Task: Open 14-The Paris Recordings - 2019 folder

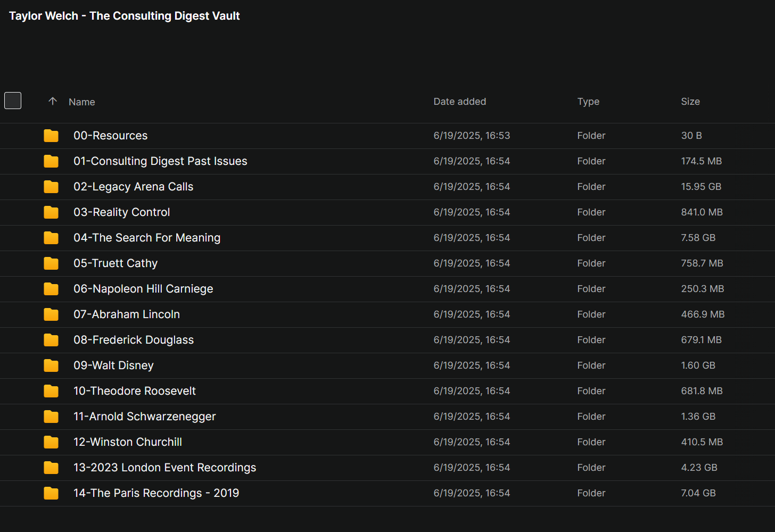Action: point(156,493)
